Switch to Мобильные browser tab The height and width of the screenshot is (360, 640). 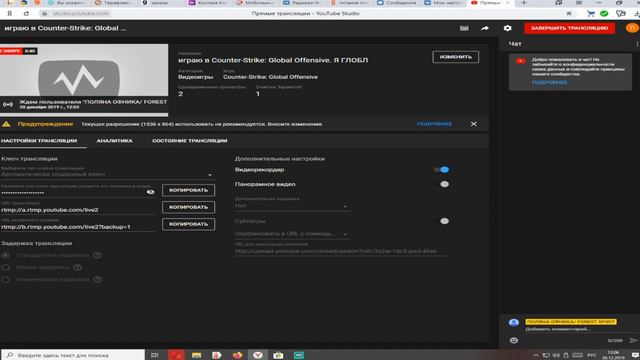256,3
